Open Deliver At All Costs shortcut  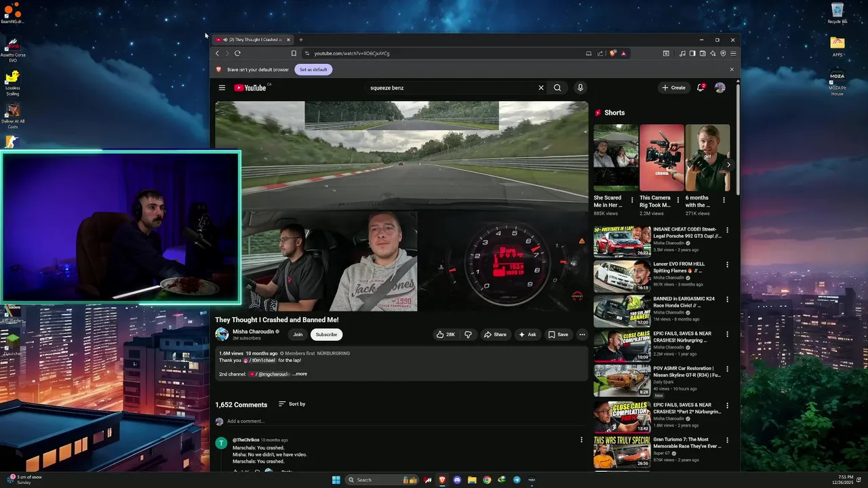12,116
